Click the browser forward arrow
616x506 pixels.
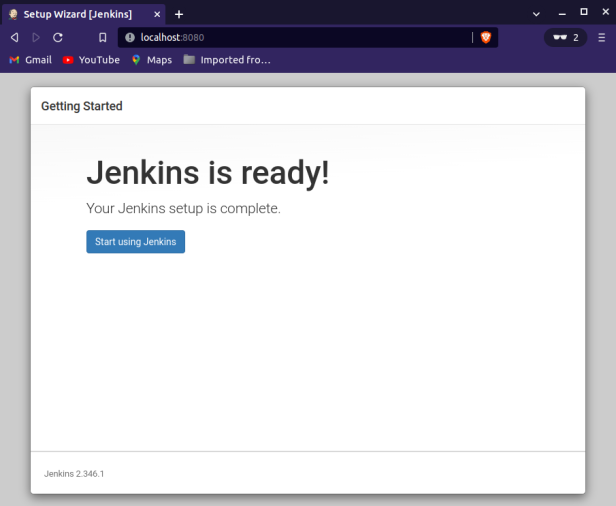tap(36, 37)
